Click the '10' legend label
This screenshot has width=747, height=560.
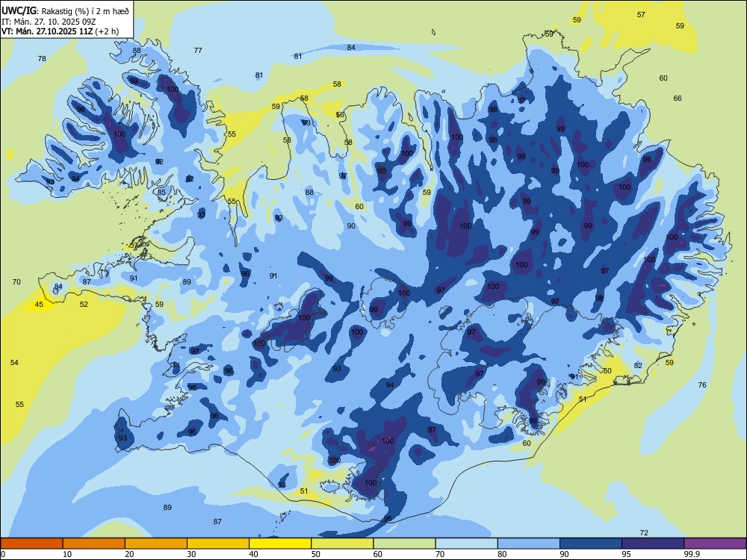67,554
